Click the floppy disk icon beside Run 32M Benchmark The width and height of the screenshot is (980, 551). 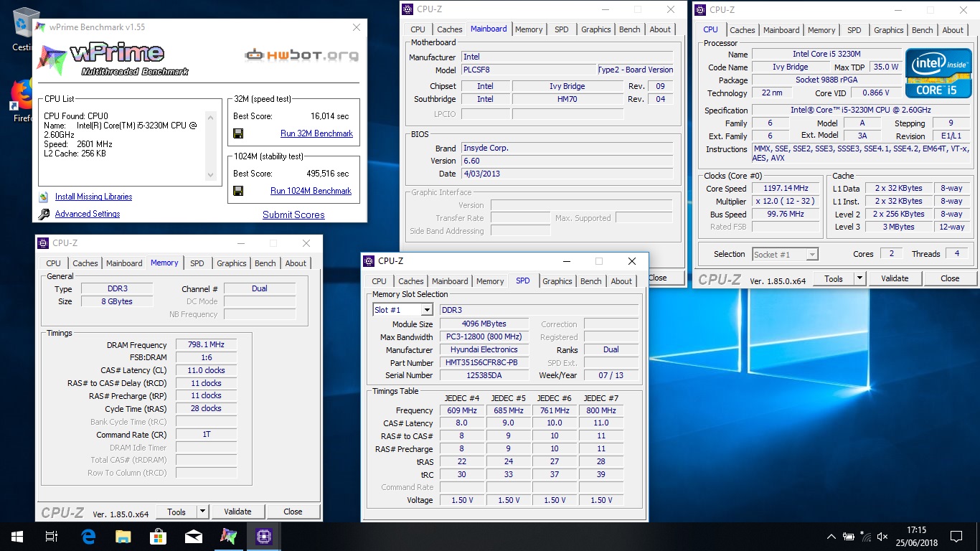(x=238, y=133)
